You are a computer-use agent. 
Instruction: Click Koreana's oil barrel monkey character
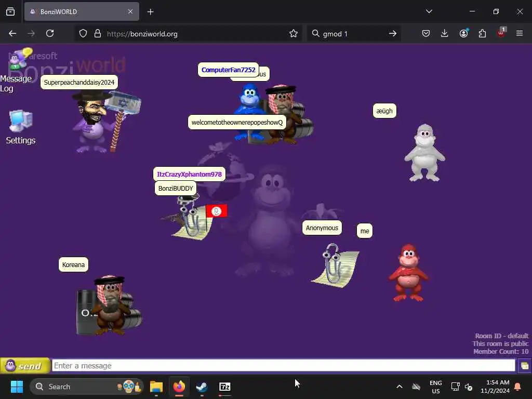click(109, 305)
